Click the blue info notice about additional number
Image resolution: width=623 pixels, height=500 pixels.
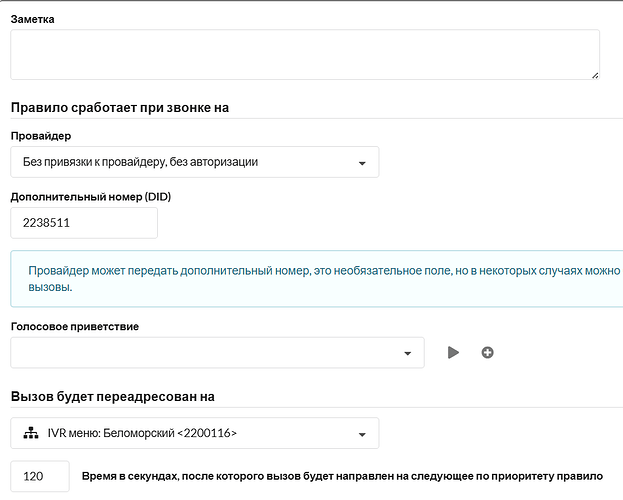point(320,278)
